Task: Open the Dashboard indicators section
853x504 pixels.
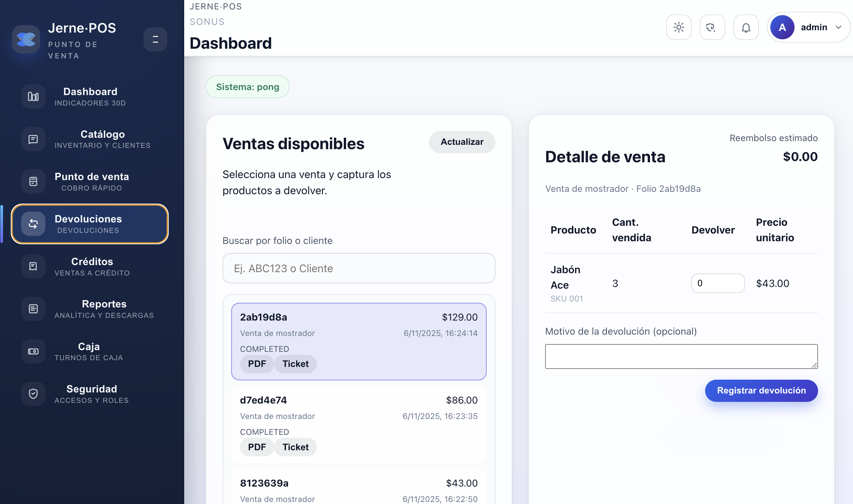Action: coord(90,96)
